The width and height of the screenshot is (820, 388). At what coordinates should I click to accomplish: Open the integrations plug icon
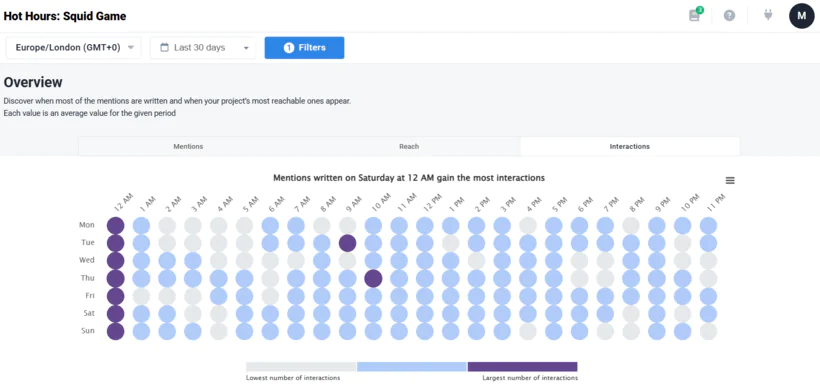[x=768, y=15]
